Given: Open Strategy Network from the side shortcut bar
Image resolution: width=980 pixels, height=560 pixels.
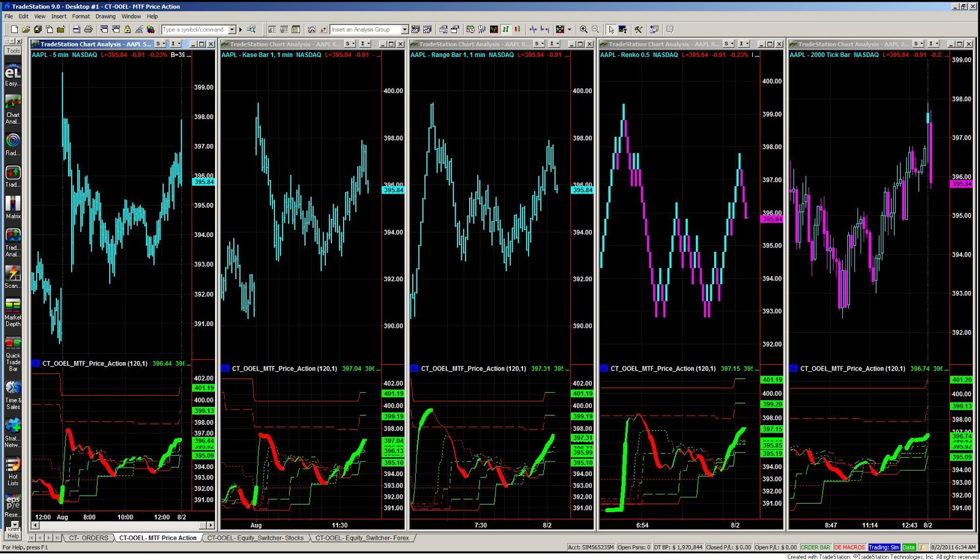Looking at the screenshot, I should point(13,434).
